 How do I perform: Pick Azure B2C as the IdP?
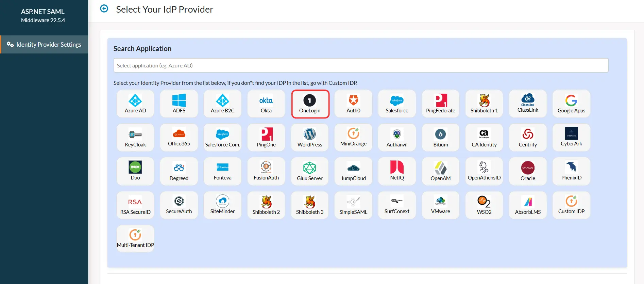click(222, 104)
